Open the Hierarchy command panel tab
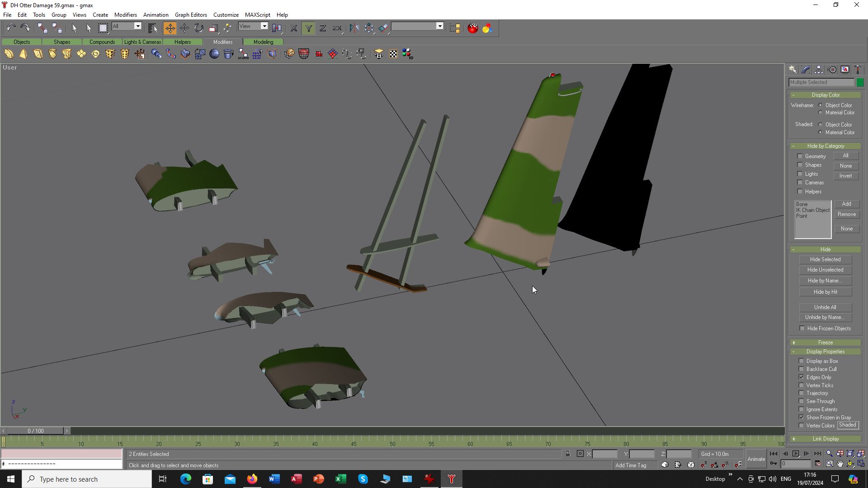Viewport: 868px width, 488px height. (819, 70)
